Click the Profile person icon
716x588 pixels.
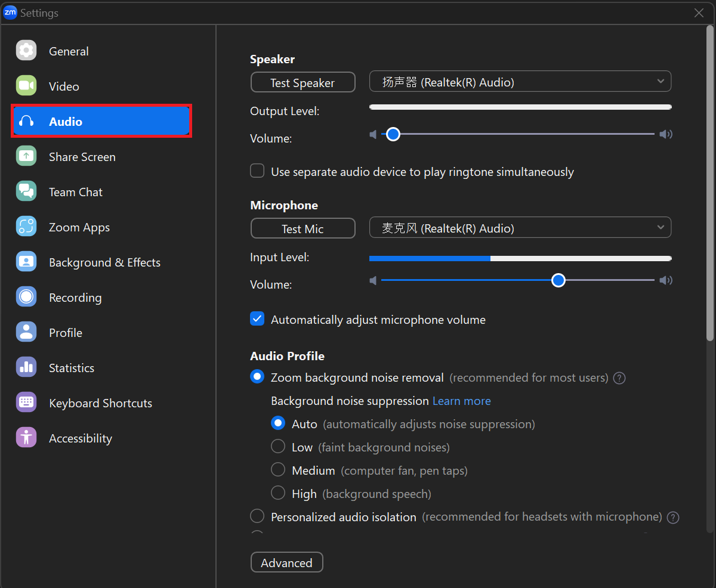[26, 332]
